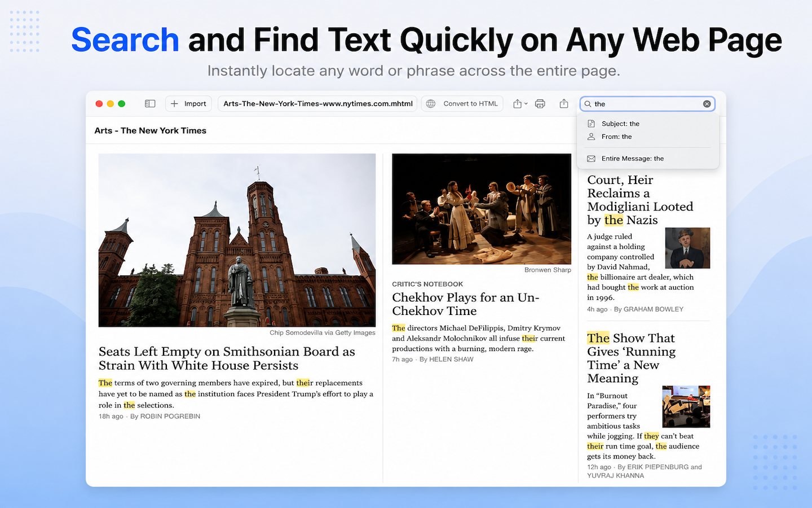Open the Smithsonian castle photo

237,240
